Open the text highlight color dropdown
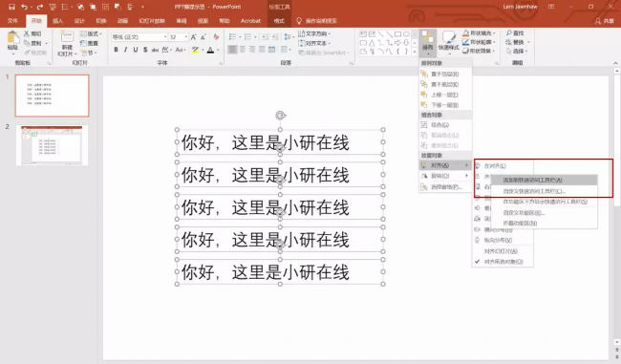The image size is (621, 364). tap(203, 50)
